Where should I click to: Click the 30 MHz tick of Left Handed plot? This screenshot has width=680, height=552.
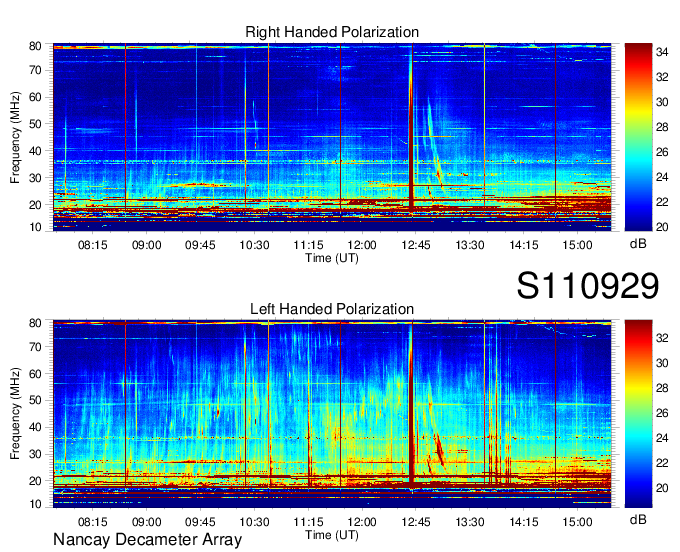tap(35, 454)
